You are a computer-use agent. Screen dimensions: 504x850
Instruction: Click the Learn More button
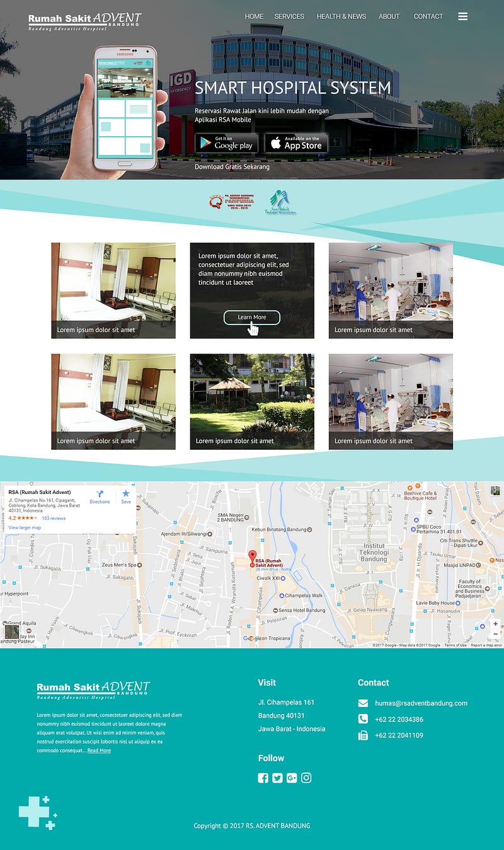pyautogui.click(x=252, y=317)
